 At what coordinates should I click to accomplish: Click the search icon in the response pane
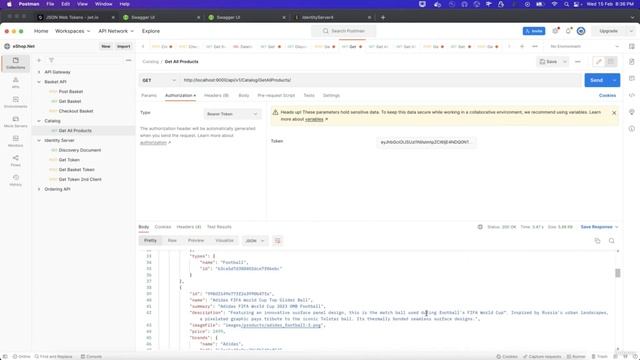point(611,241)
